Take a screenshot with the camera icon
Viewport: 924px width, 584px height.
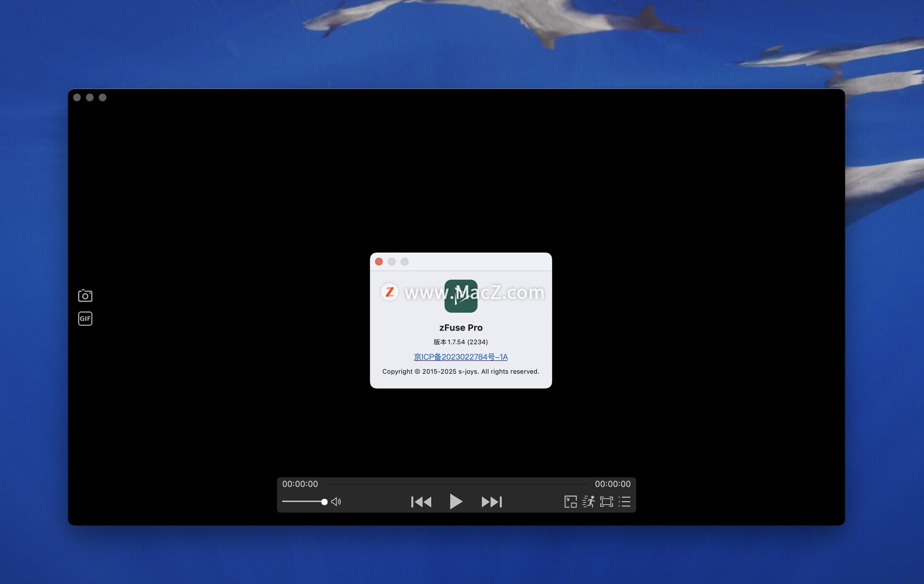(85, 295)
